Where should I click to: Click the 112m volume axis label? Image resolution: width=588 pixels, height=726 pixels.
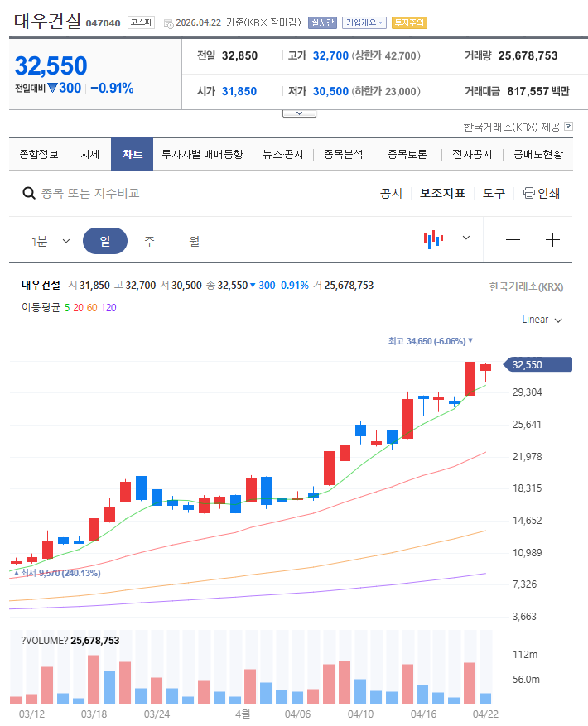point(525,654)
